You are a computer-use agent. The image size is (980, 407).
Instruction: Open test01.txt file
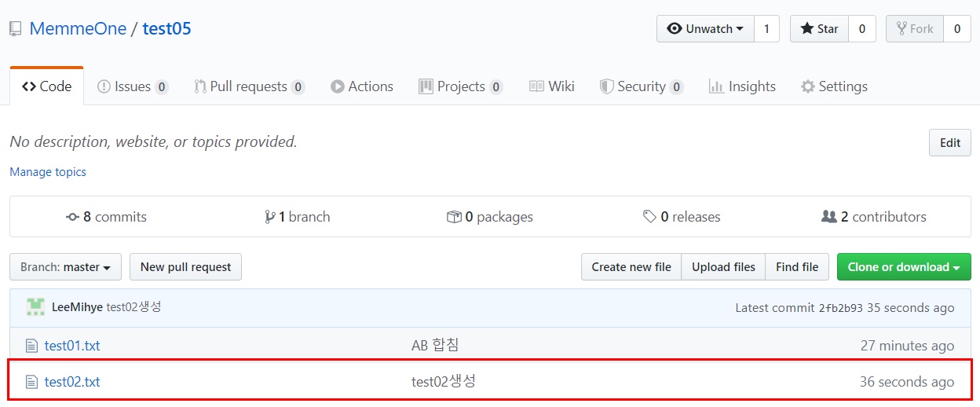[x=72, y=346]
